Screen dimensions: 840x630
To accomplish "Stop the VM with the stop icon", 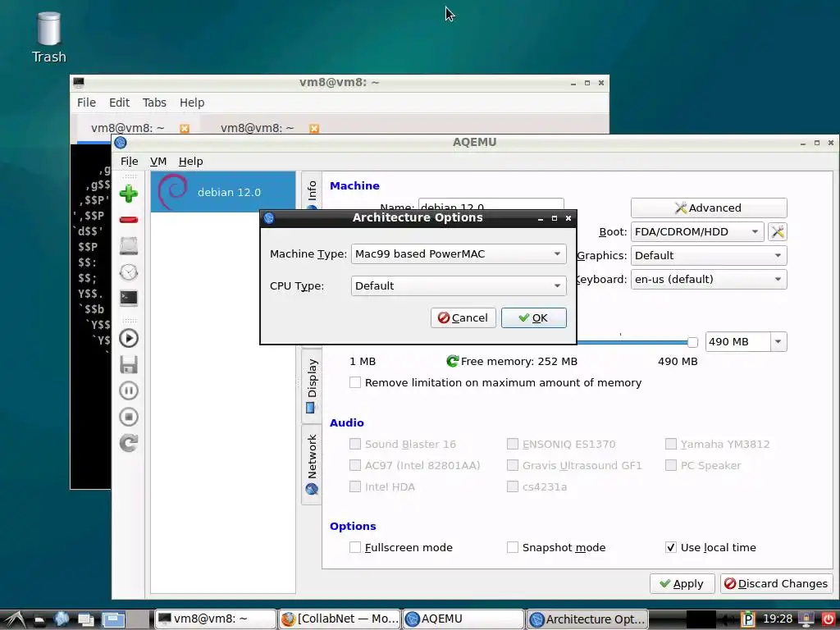I will click(129, 417).
